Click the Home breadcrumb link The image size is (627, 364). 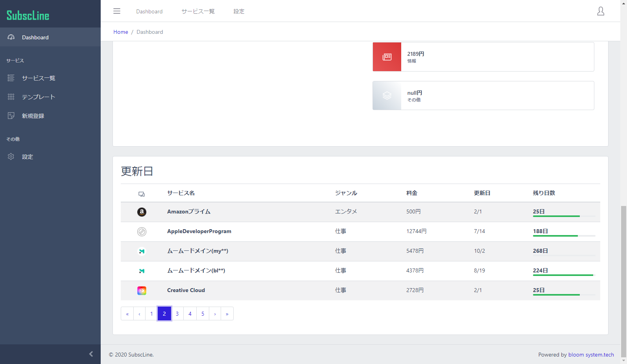click(120, 32)
